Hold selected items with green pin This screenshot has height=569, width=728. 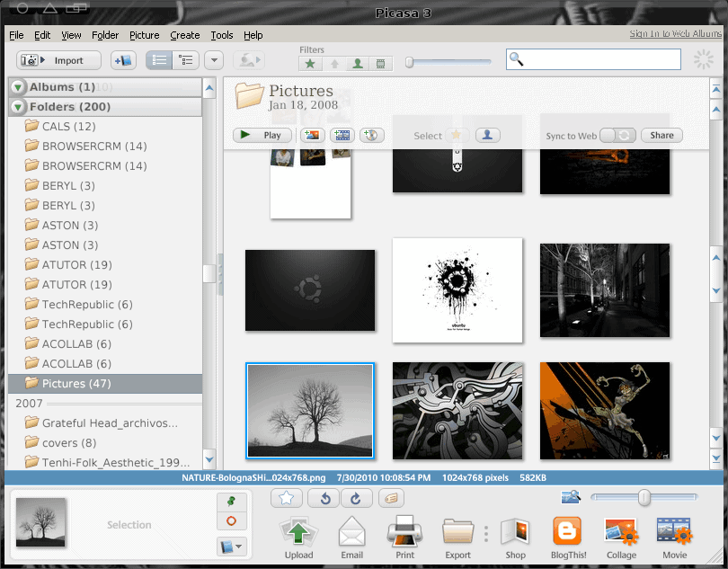231,502
